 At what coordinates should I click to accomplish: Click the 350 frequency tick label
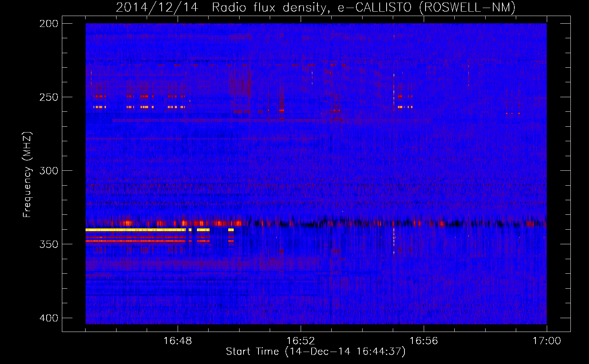[x=49, y=244]
